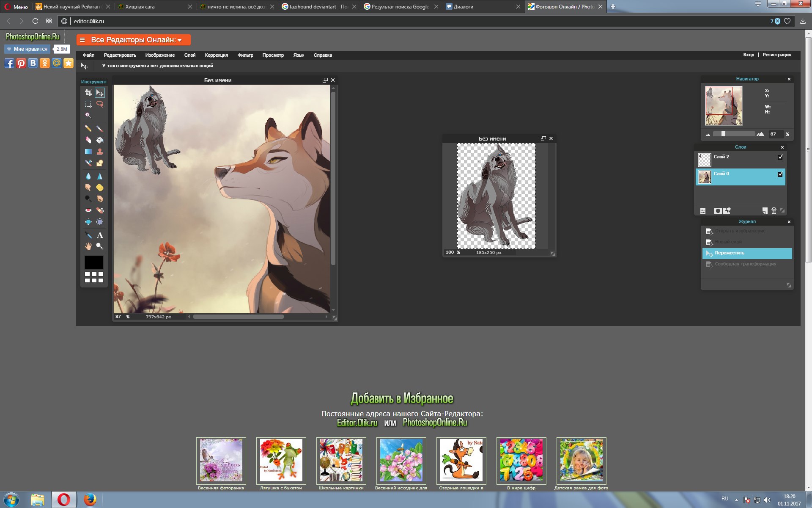The image size is (812, 508).
Task: Click the Регистрация link
Action: coord(777,55)
